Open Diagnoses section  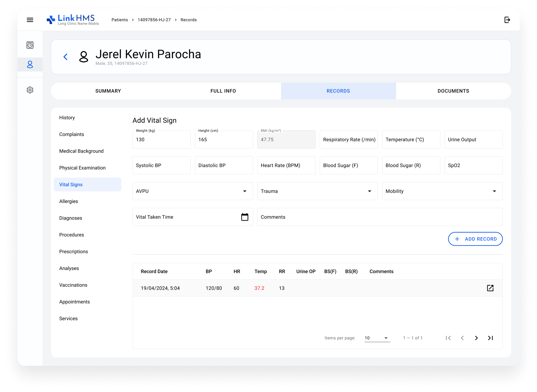(87, 218)
